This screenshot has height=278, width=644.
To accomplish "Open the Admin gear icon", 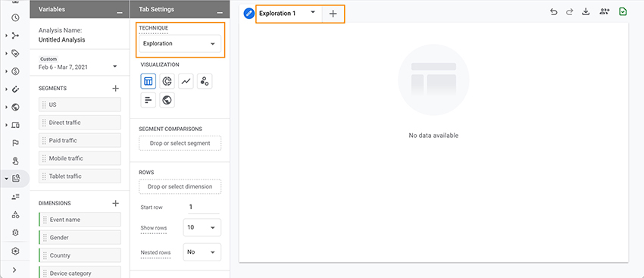I will tap(15, 251).
